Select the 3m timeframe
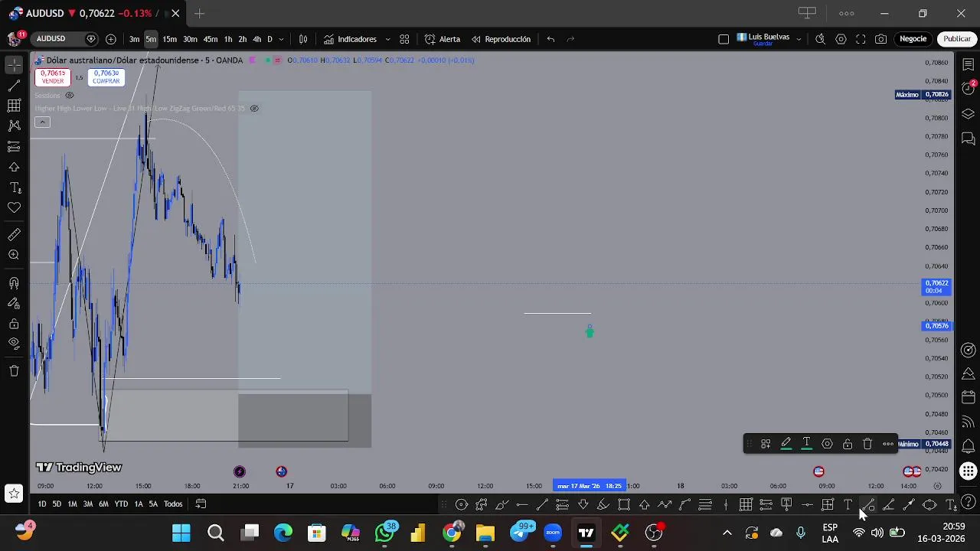Screen dimensions: 980x551 tap(135, 39)
